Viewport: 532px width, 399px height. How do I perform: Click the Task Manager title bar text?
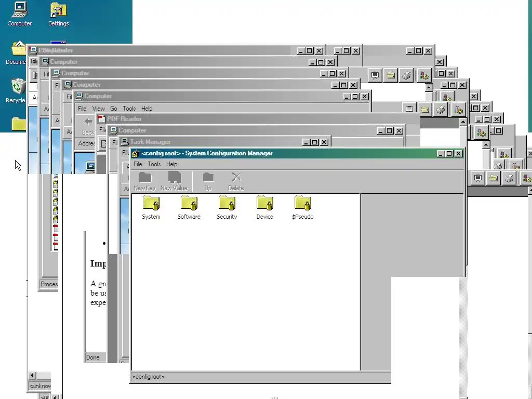click(150, 142)
